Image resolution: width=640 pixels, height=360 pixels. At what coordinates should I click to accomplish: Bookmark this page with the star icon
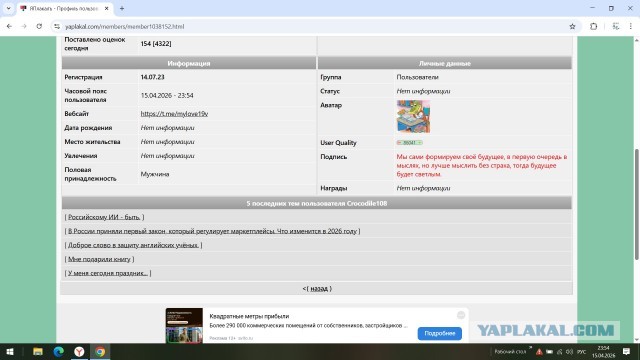coord(572,27)
